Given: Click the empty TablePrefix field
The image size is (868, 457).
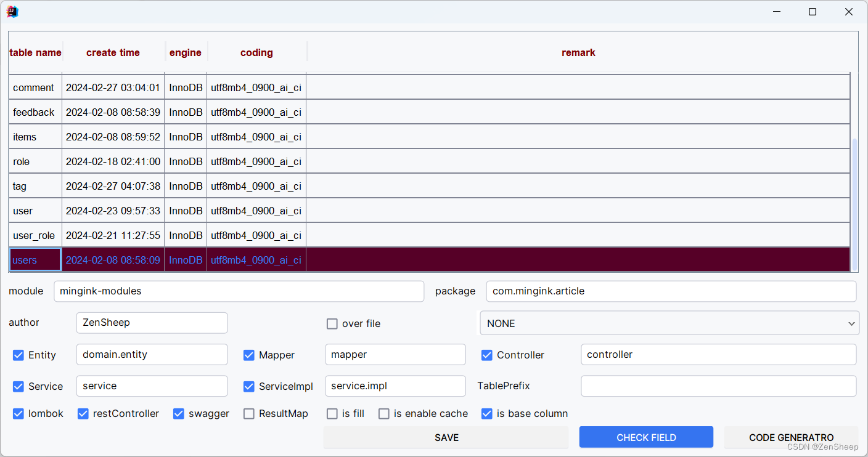Looking at the screenshot, I should [x=718, y=386].
